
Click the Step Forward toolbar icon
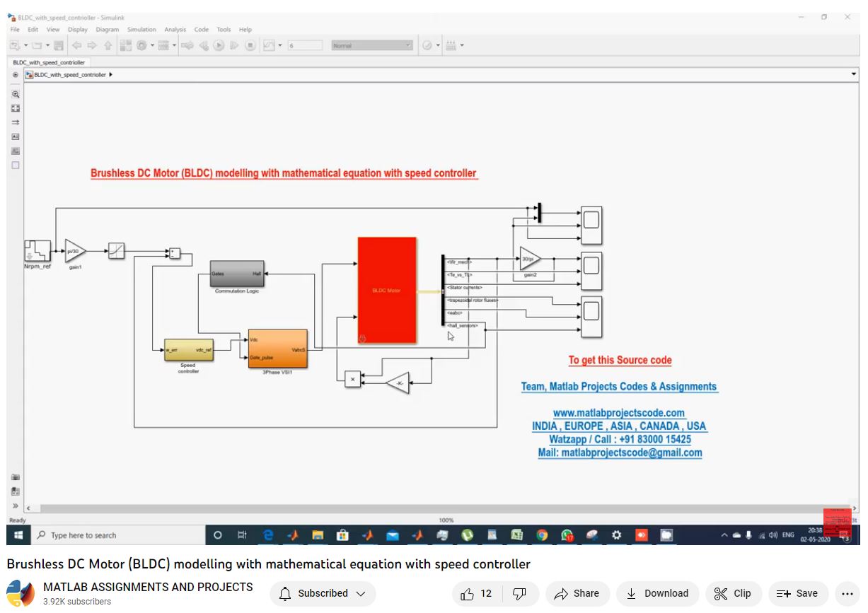pos(234,46)
